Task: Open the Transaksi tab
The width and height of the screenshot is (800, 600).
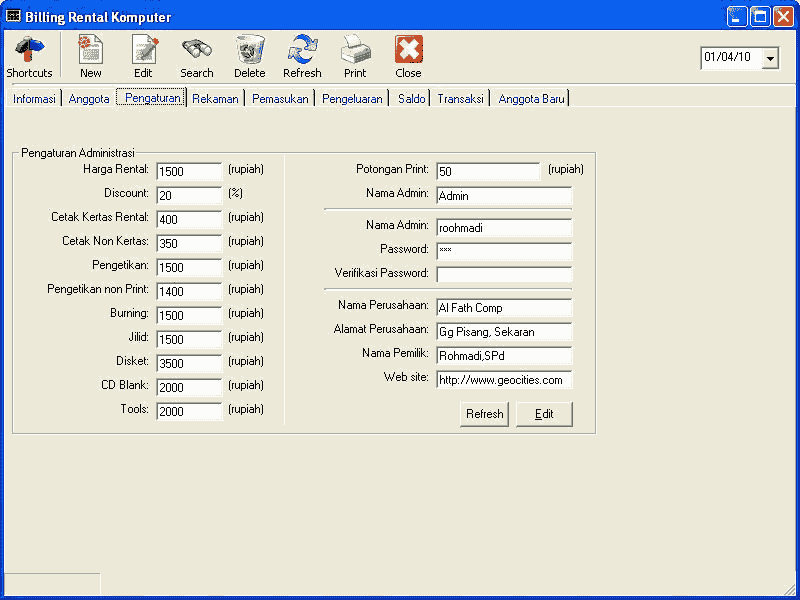Action: pos(460,98)
